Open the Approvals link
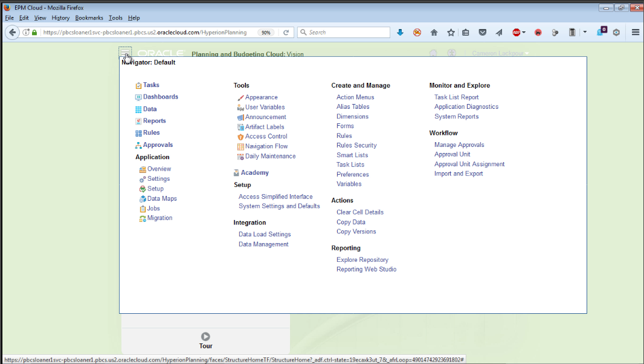This screenshot has height=364, width=644. coord(158,145)
